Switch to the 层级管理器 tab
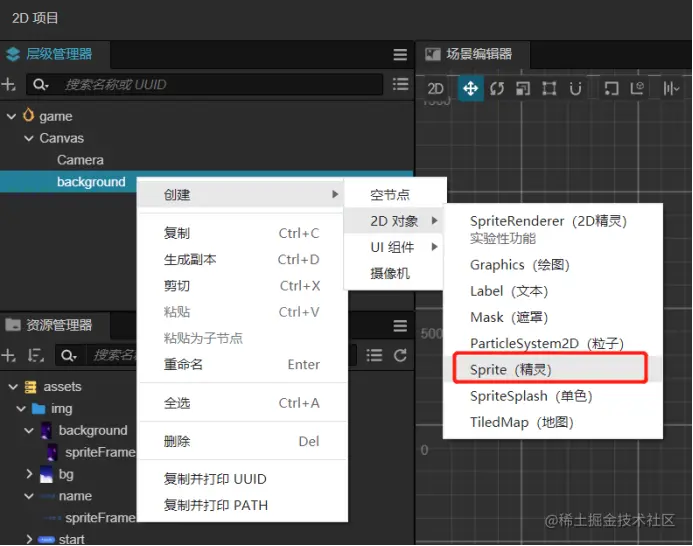Viewport: 693px width, 546px height. click(55, 54)
